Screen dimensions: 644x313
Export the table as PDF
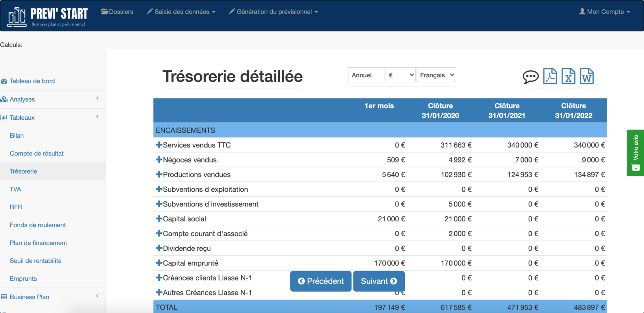[x=551, y=76]
